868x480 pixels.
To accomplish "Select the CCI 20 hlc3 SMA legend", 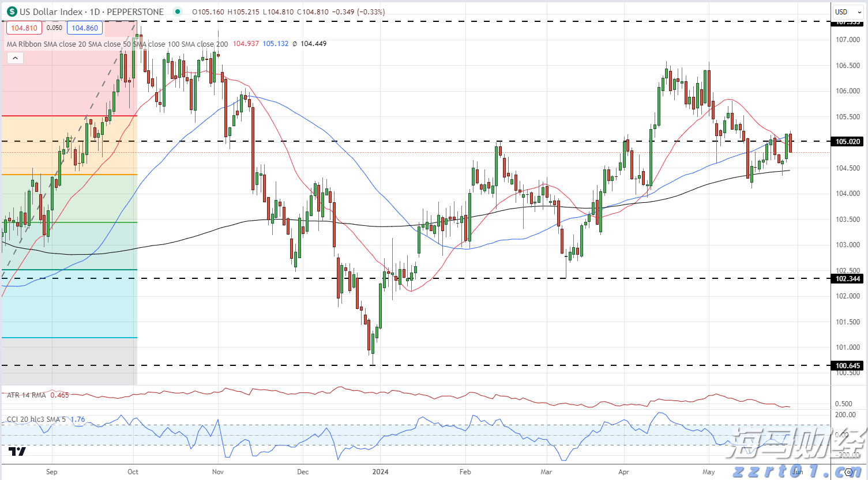I will click(36, 419).
